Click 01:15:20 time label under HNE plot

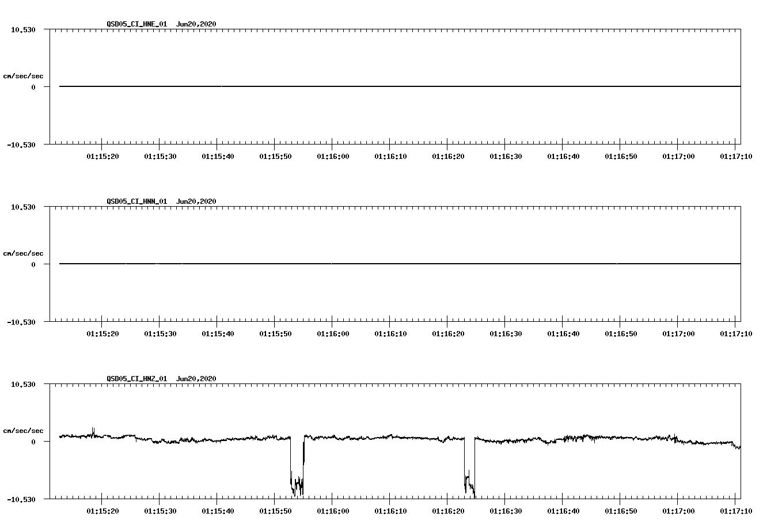tap(103, 156)
